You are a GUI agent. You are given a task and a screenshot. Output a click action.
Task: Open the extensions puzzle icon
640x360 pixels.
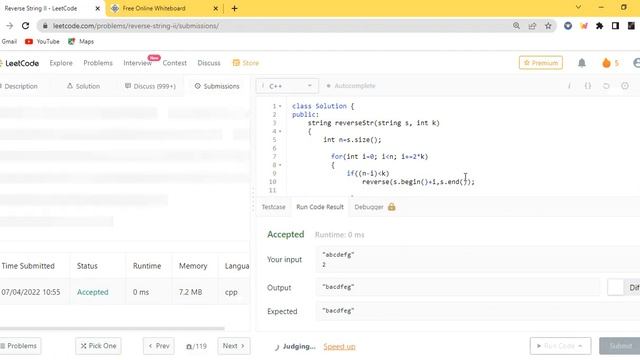point(599,26)
